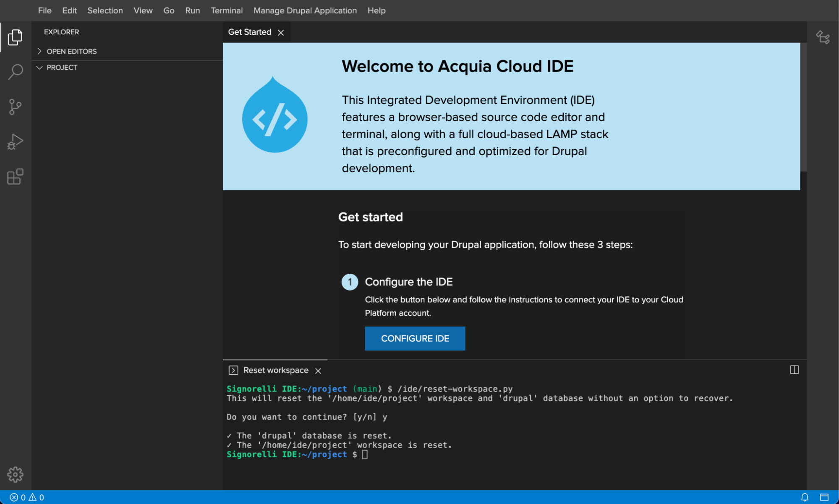This screenshot has height=504, width=839.
Task: Click the 'Get started' heading
Action: (x=370, y=217)
